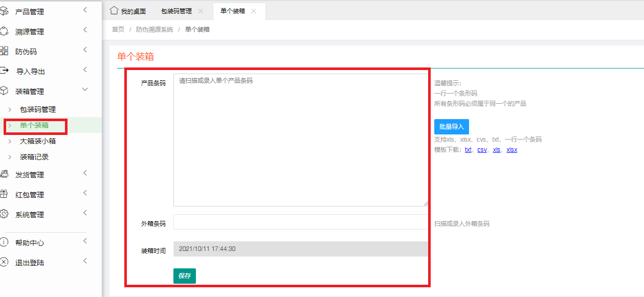This screenshot has width=644, height=297.
Task: Open 大箱装小箱 in the sidebar
Action: click(x=38, y=141)
